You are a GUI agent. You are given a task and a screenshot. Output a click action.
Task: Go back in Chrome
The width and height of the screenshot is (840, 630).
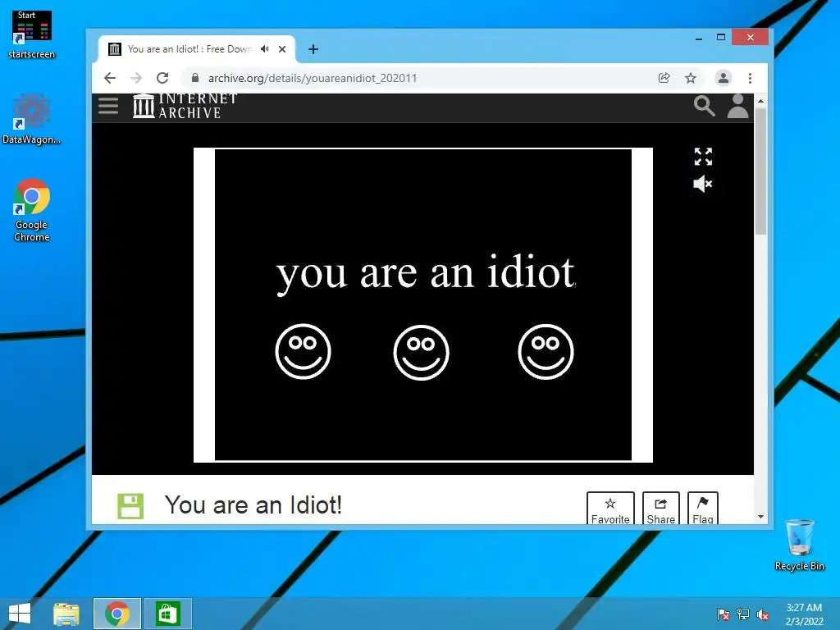pos(110,78)
